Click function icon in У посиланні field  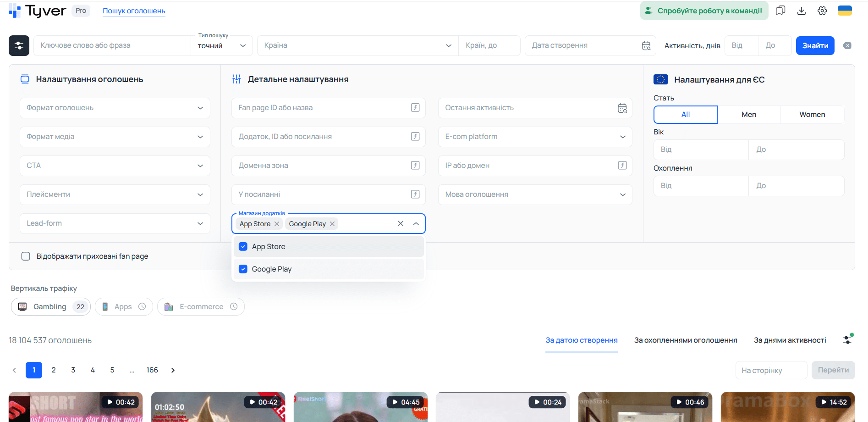(x=415, y=194)
